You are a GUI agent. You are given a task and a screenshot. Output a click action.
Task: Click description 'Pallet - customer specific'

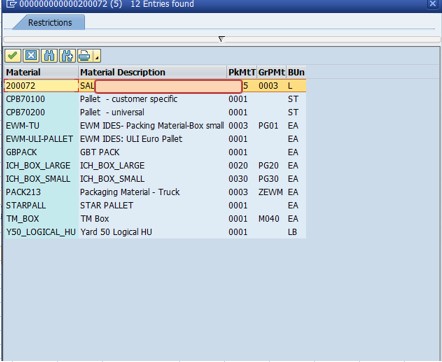129,99
